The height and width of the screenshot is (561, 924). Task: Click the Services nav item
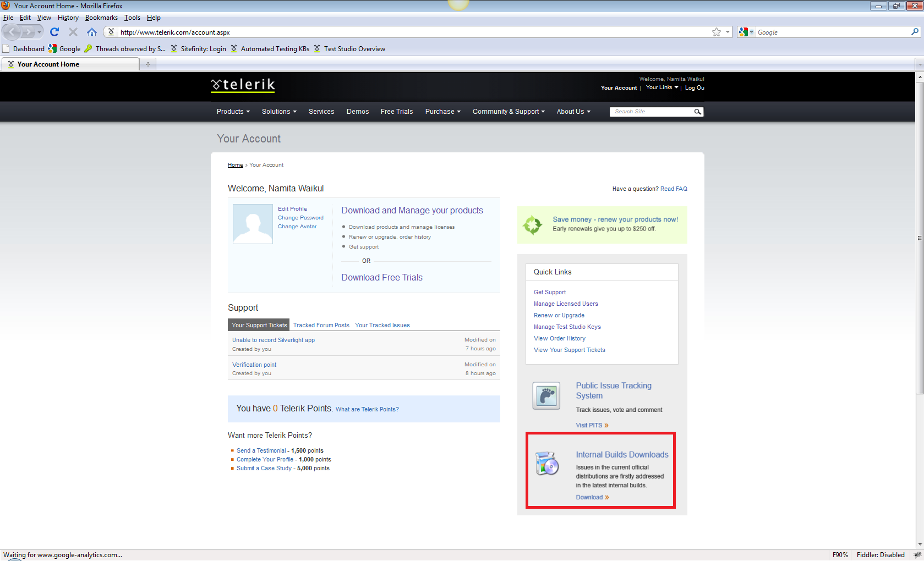point(321,112)
